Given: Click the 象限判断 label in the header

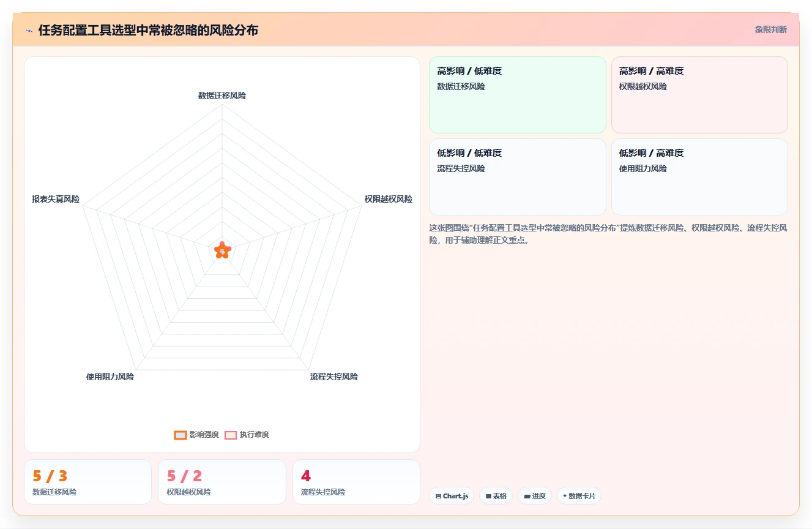Looking at the screenshot, I should point(770,29).
